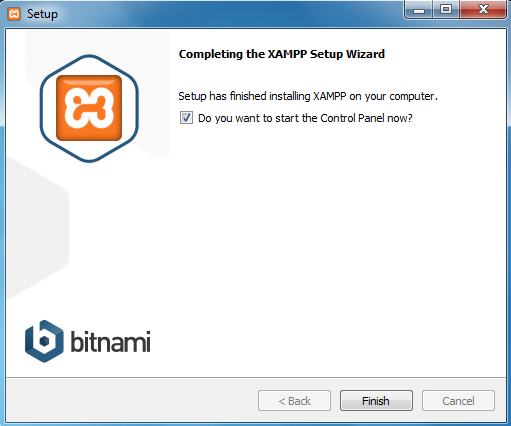Click the 'Do you want to start the Control Panel now?' label
The image size is (511, 426).
[305, 118]
